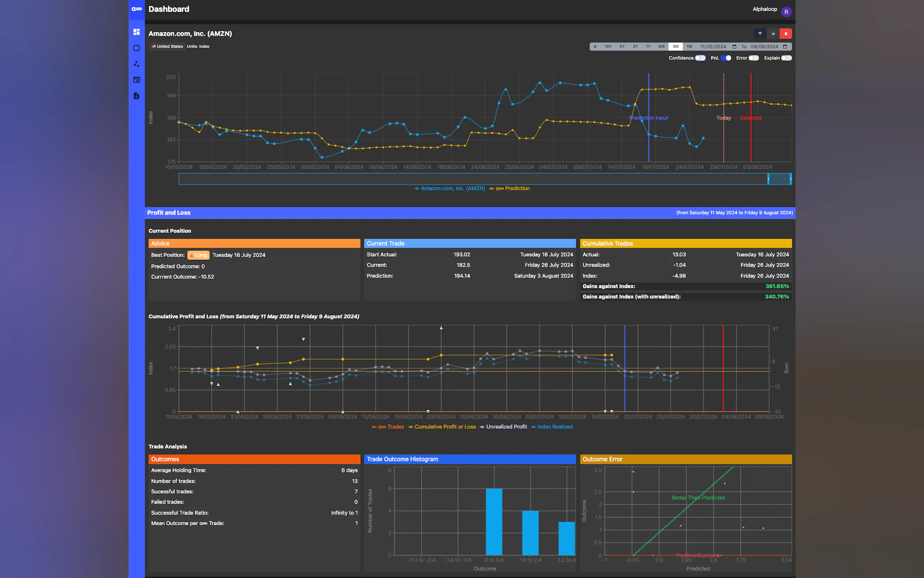Turn off the PnL toggle
Screen dimensions: 924x578
(x=726, y=58)
